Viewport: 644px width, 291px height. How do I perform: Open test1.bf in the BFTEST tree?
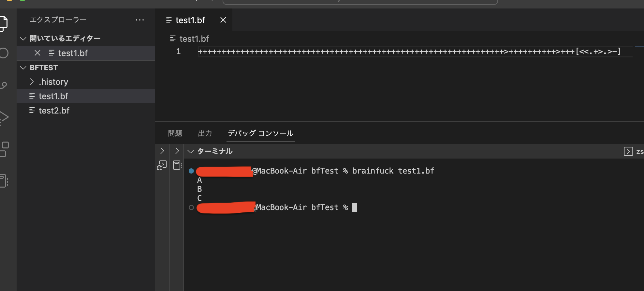(x=85, y=96)
